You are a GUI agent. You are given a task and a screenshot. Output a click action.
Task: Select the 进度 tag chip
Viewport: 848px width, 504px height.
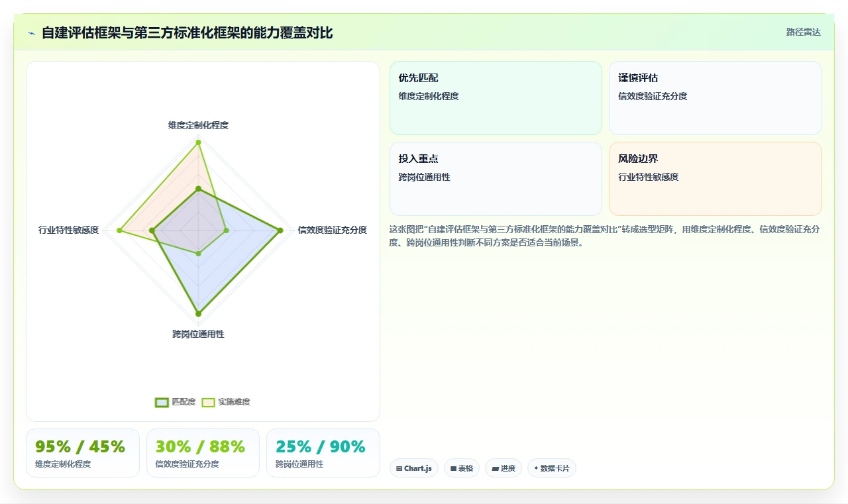[x=503, y=468]
